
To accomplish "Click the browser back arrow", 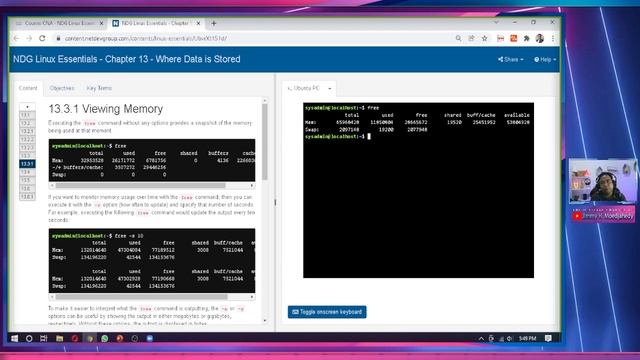I will 16,38.
